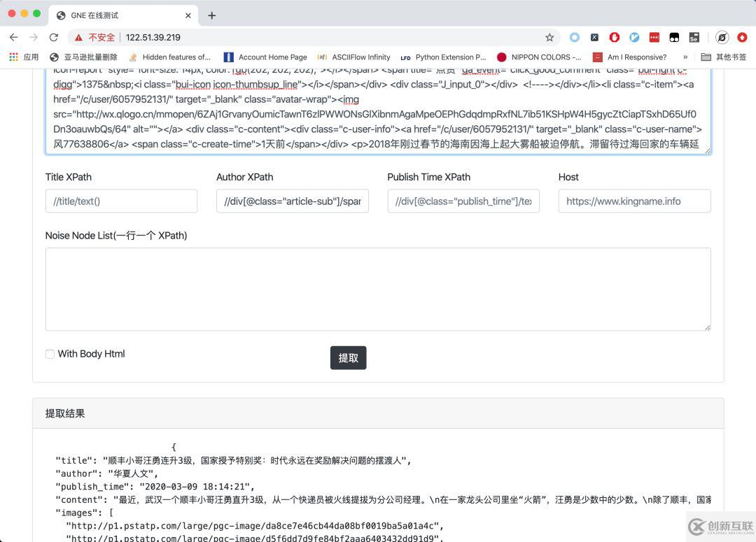This screenshot has height=542, width=756.
Task: Close the GNE 在线测试 tab
Action: point(188,15)
